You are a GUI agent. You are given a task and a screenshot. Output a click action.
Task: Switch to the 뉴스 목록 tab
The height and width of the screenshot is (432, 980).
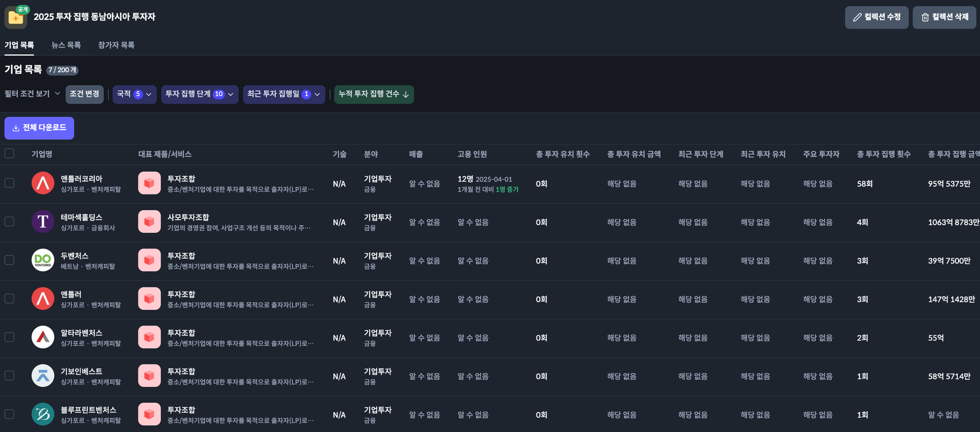tap(66, 45)
